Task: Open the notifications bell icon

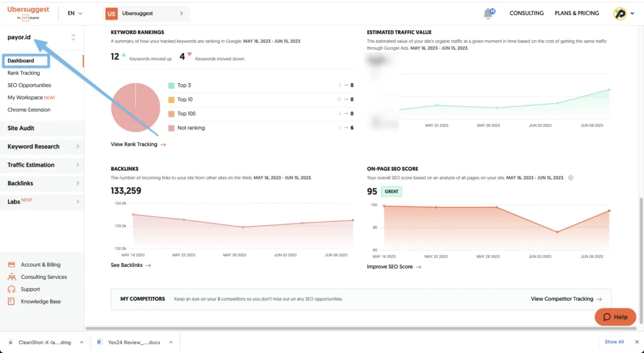Action: (x=489, y=14)
